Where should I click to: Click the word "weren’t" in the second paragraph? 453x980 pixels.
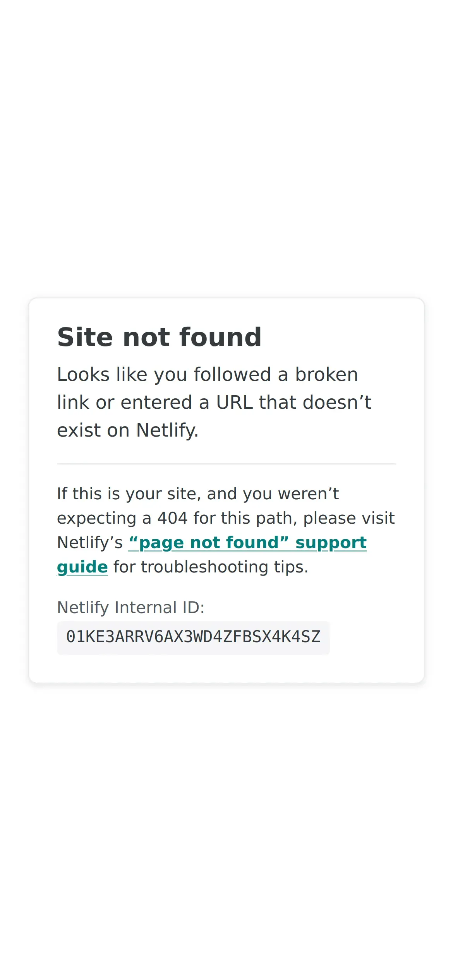309,494
